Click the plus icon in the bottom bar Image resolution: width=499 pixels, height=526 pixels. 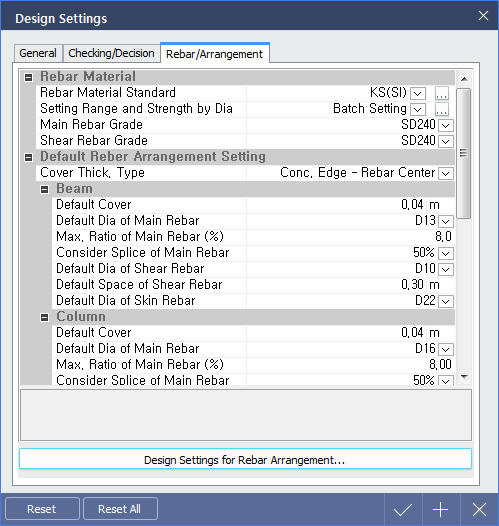(x=441, y=510)
